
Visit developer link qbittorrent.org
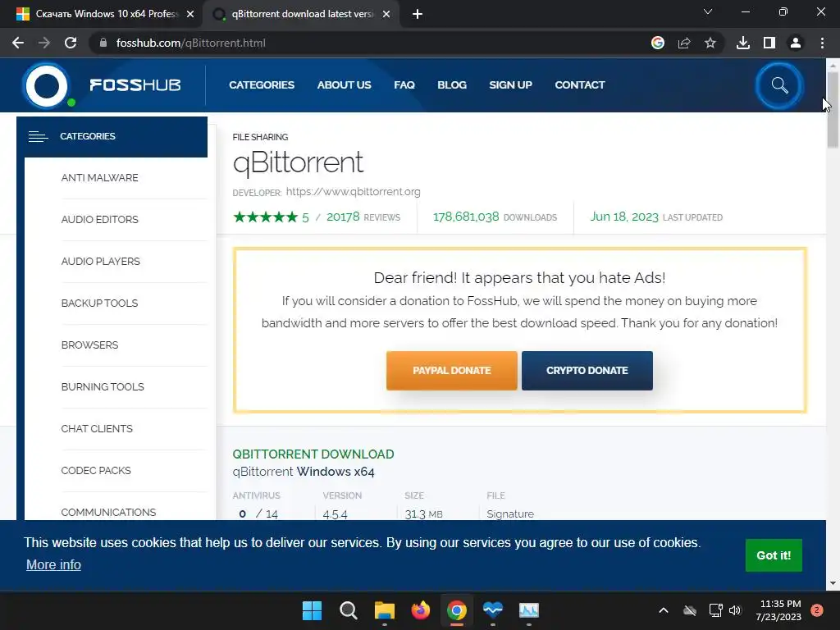[353, 192]
